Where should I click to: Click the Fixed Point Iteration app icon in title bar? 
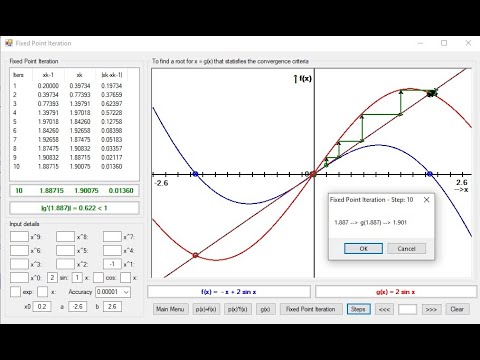coord(9,43)
